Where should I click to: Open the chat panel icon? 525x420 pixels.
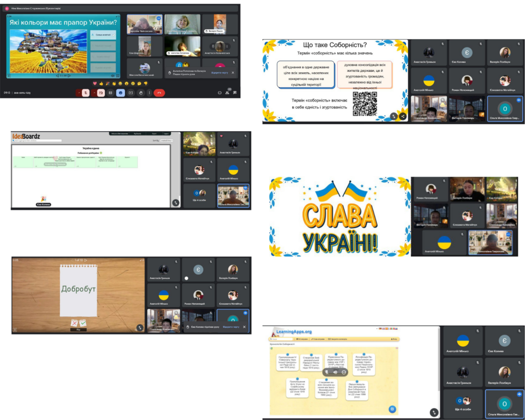[x=235, y=92]
